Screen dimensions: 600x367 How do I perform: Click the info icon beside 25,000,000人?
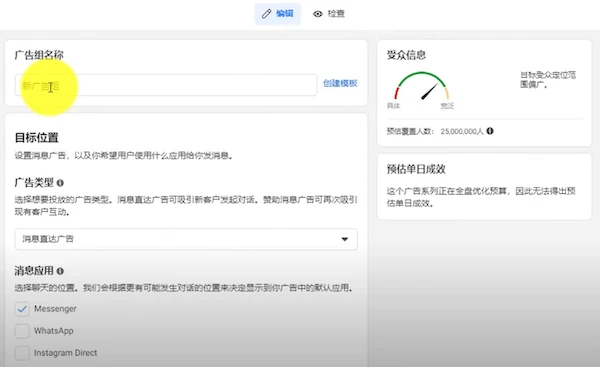point(490,131)
